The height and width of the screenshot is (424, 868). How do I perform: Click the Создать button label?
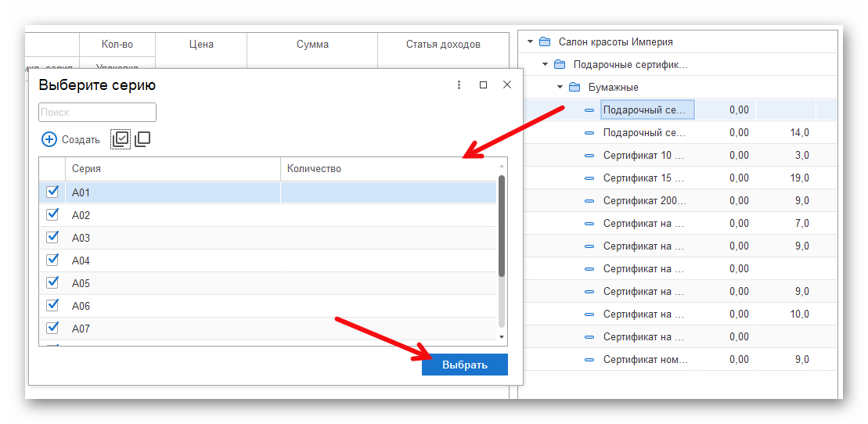click(x=81, y=140)
